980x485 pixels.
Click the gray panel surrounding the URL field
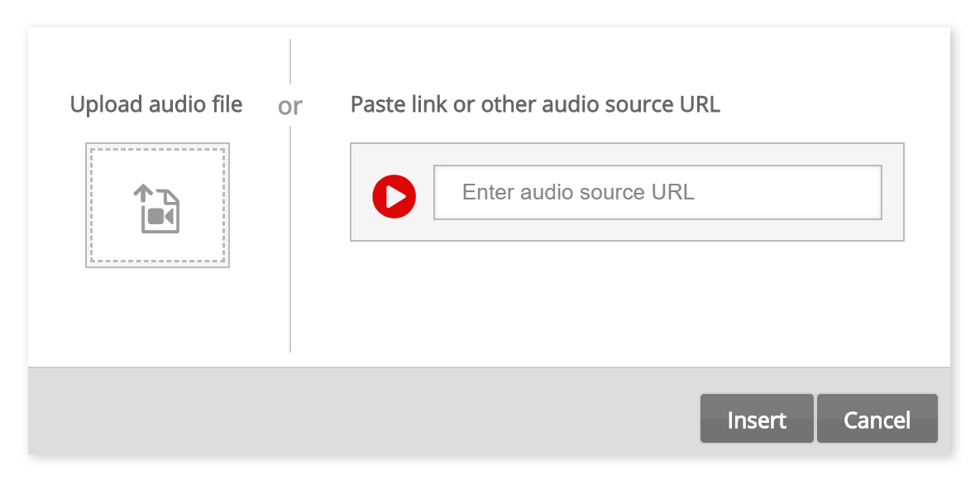tap(627, 230)
